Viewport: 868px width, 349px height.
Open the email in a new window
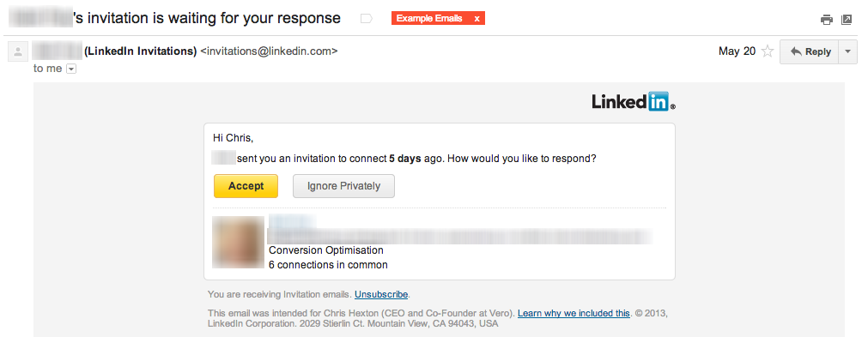847,19
